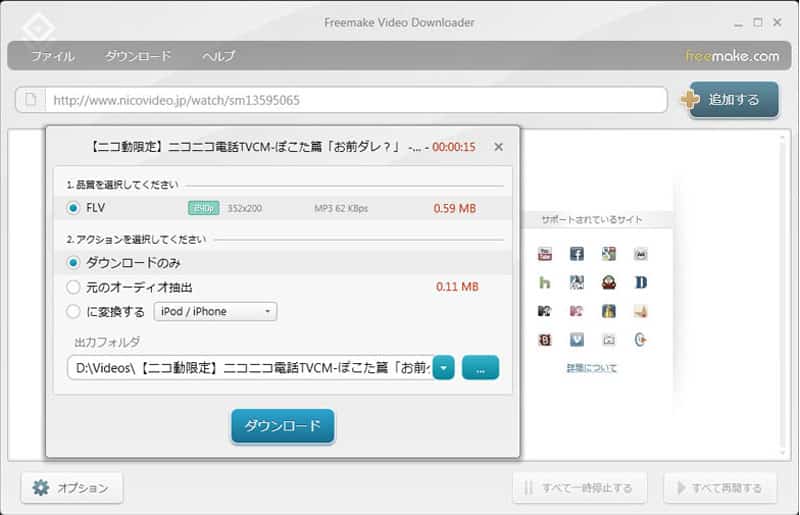Open the 詳細について link

click(591, 368)
